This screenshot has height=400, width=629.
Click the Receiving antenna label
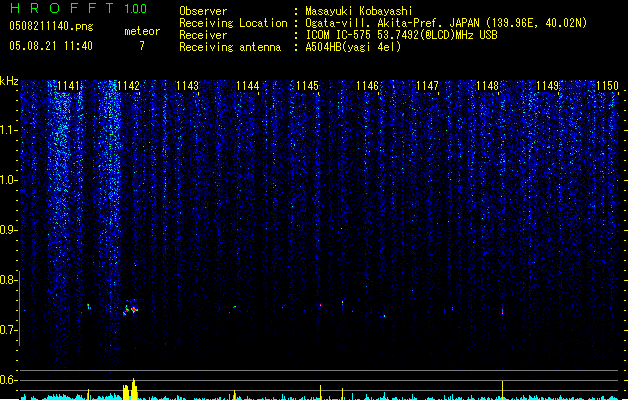pos(230,47)
